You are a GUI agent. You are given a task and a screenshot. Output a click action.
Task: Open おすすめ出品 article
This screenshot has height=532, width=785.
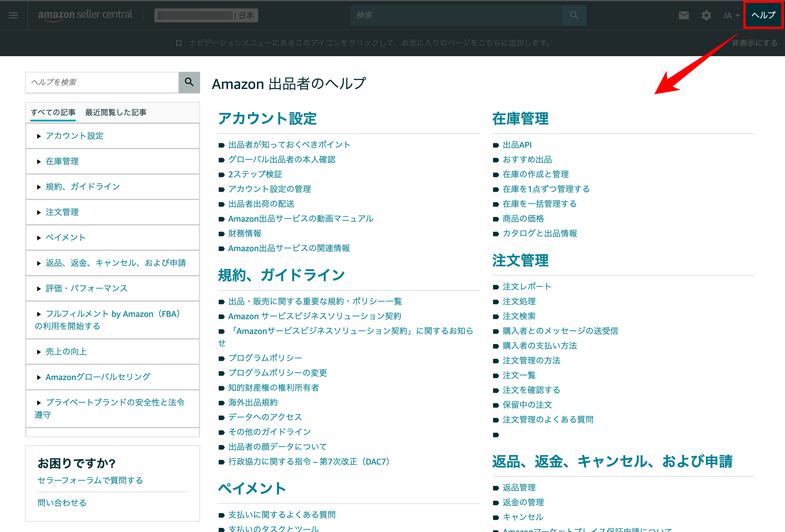point(527,159)
